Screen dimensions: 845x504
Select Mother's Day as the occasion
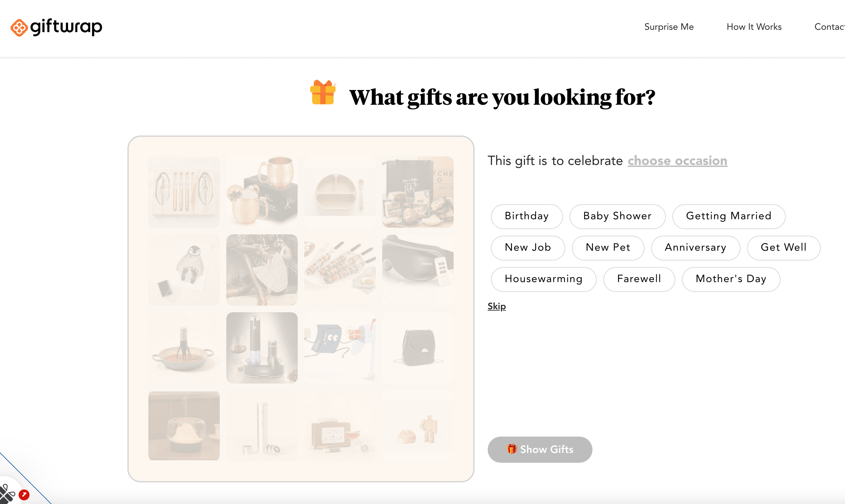click(731, 279)
